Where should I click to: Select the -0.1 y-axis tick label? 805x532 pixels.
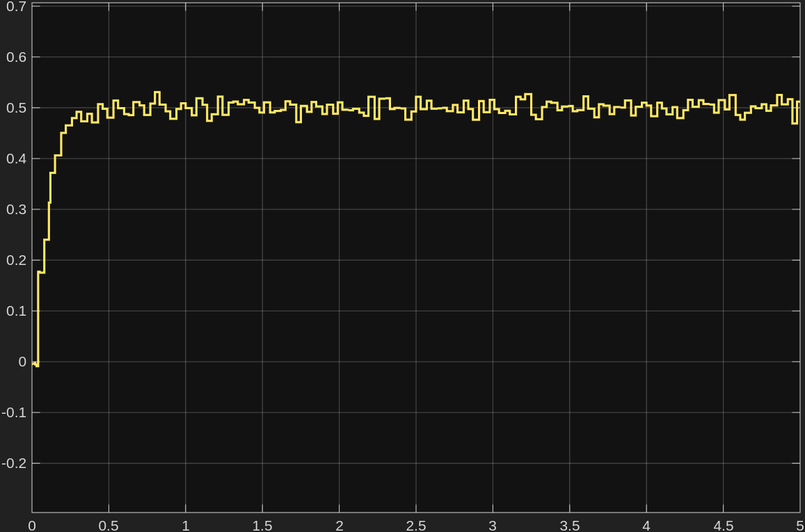[x=14, y=412]
